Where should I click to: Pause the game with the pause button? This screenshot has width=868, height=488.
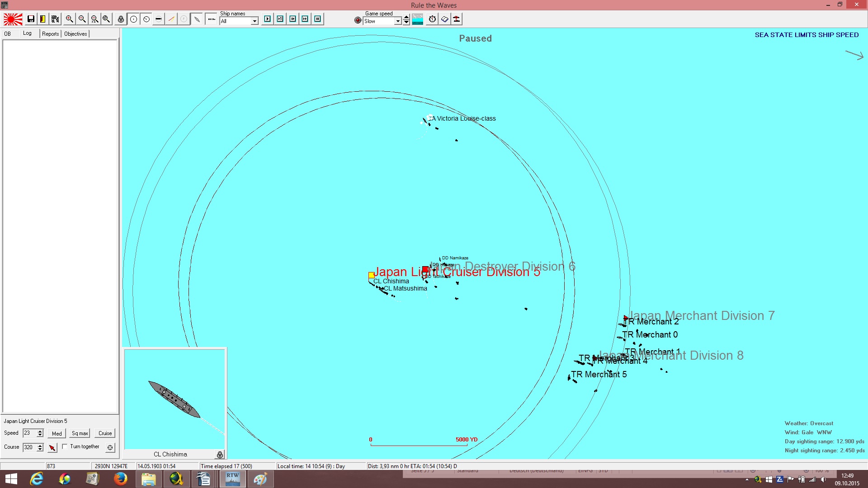pyautogui.click(x=318, y=19)
